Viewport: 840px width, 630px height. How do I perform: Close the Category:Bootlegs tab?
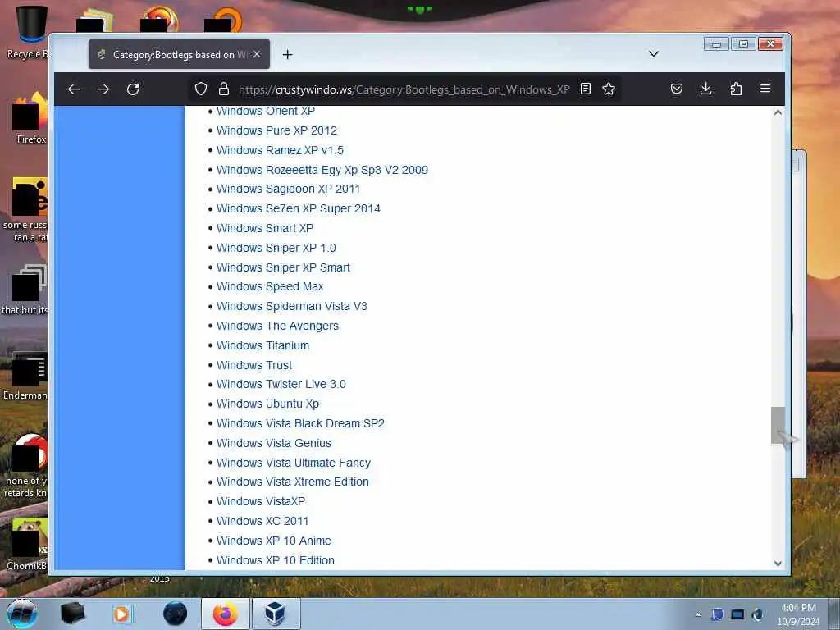[257, 54]
